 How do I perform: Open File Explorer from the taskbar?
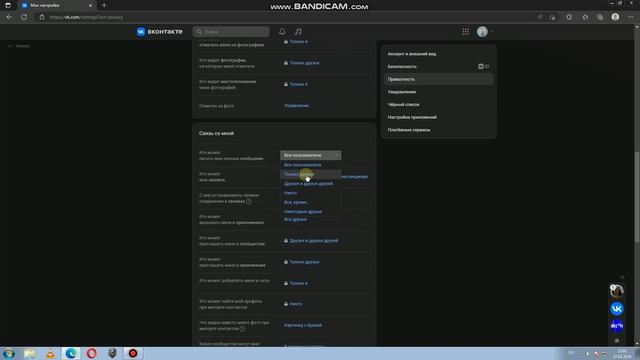pos(29,353)
